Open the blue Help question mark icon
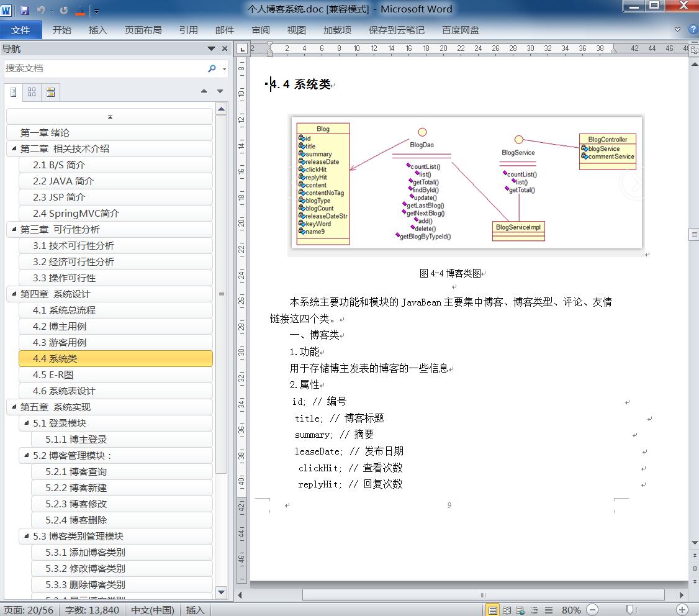The width and height of the screenshot is (699, 616). click(693, 29)
